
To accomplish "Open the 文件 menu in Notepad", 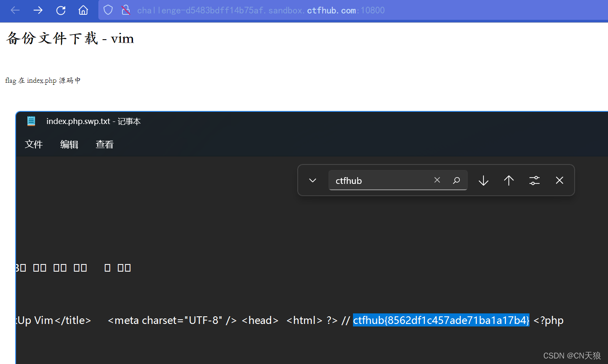I will (34, 144).
